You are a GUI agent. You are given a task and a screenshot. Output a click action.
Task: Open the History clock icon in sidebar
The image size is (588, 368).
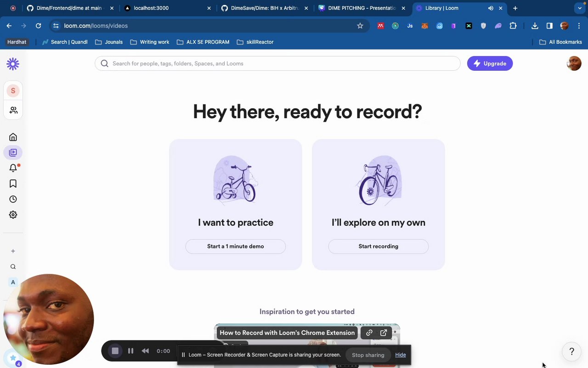pos(13,199)
